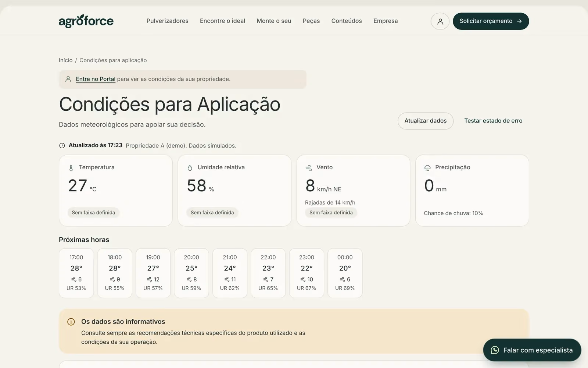Image resolution: width=588 pixels, height=368 pixels.
Task: Click Sem faixa definida badge under Temperatura
Action: [93, 213]
